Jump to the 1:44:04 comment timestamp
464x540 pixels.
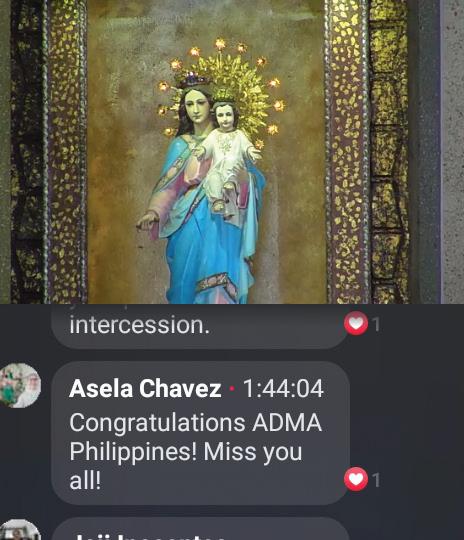click(283, 388)
